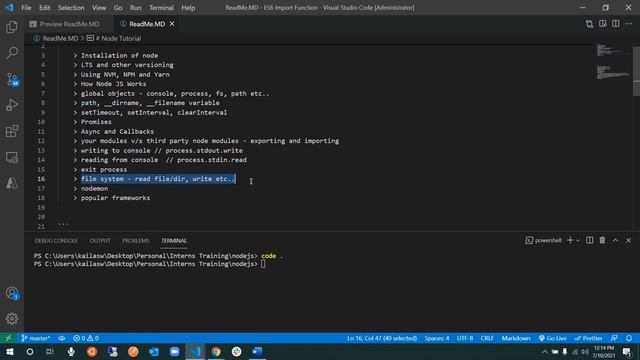The height and width of the screenshot is (360, 640).
Task: Click line 18 popular frameworks text
Action: coord(116,198)
